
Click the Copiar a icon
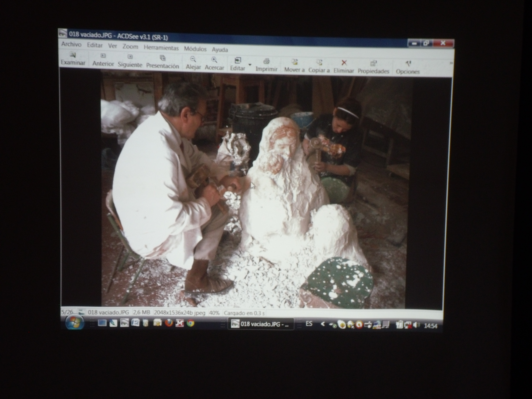point(319,63)
